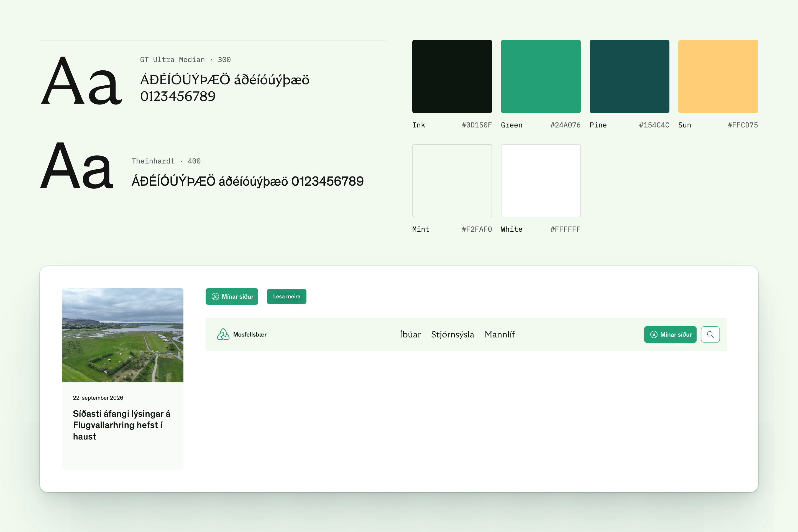This screenshot has height=532, width=798.
Task: Click the date 22. september 2026
Action: 98,398
